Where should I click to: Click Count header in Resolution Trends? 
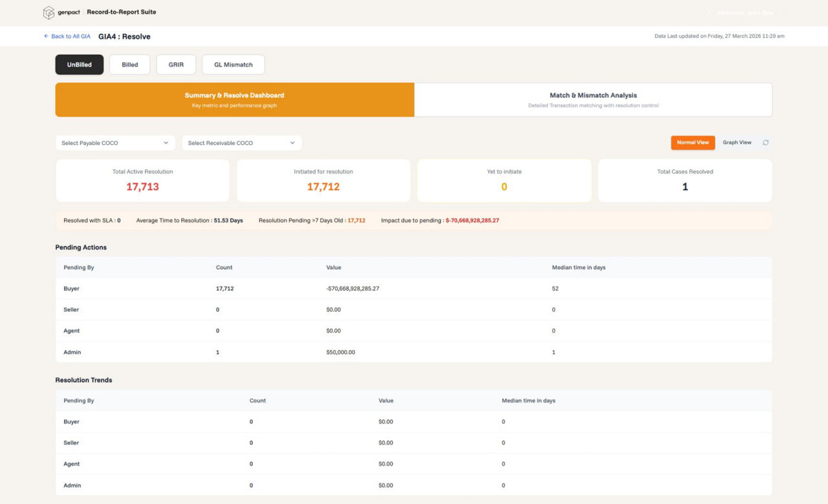[257, 400]
